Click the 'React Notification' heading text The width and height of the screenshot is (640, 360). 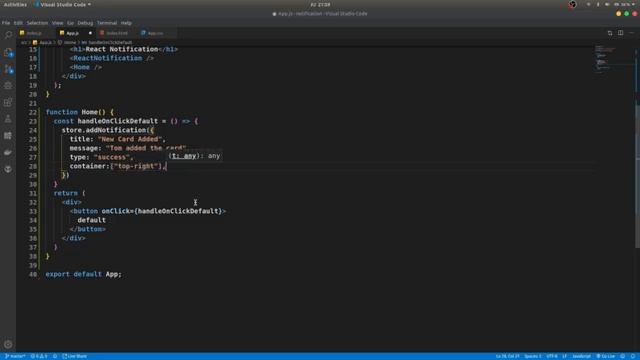pos(122,49)
